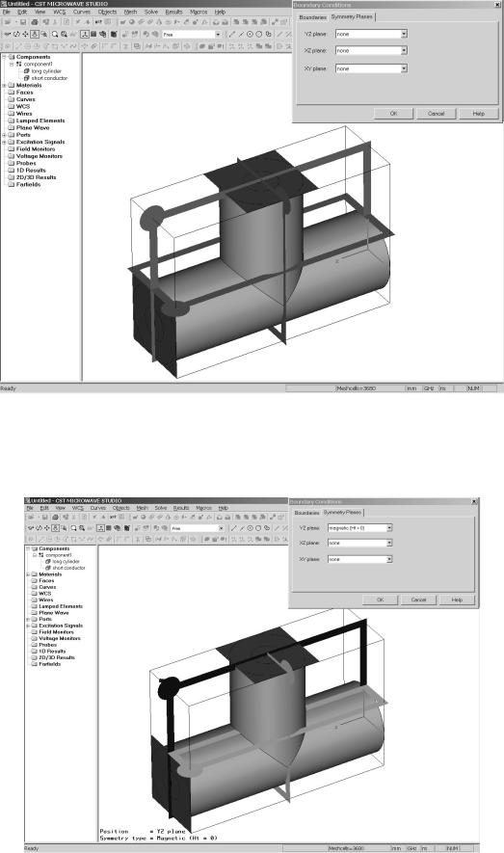Click Cancel in upper Boundary Conditions dialog

pos(436,114)
